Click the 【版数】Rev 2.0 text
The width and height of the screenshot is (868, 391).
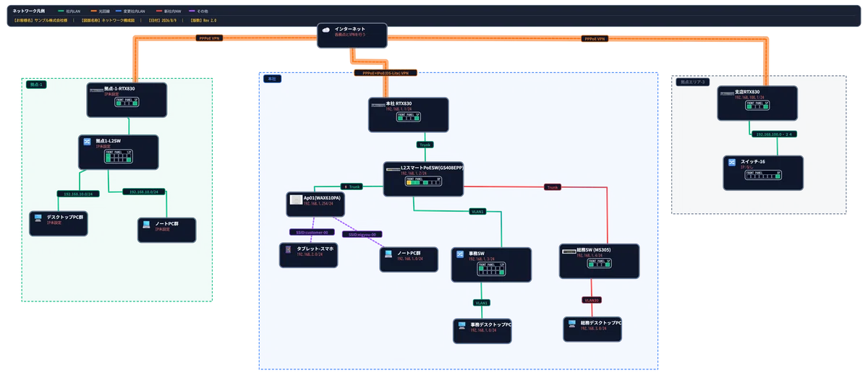(x=203, y=20)
